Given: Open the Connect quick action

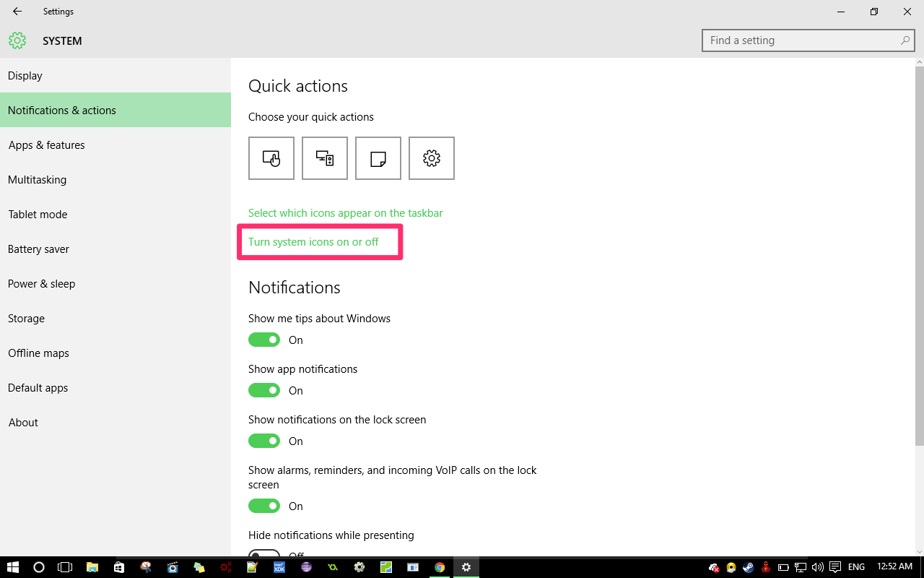Looking at the screenshot, I should (324, 158).
